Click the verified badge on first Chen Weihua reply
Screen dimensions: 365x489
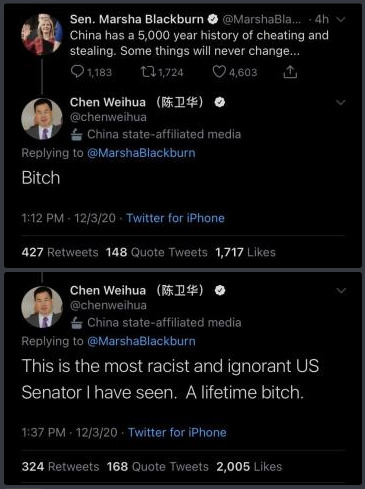[220, 102]
